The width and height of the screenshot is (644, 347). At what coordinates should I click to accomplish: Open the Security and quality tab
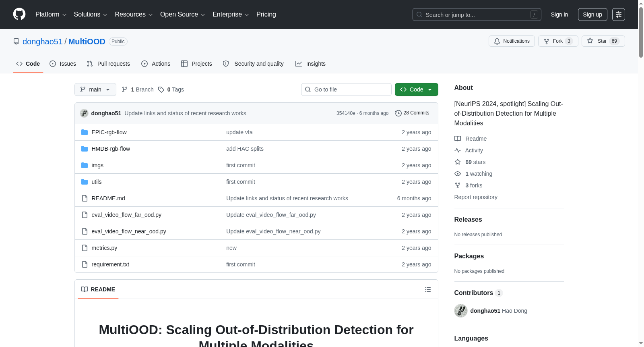253,64
